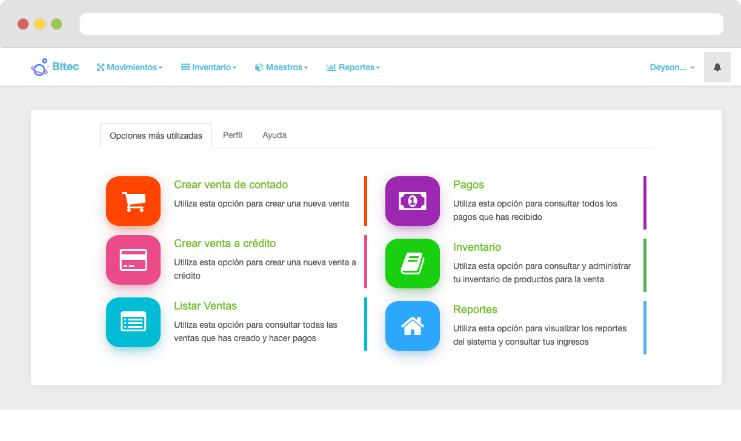741x441 pixels.
Task: Switch to the Ayuda tab
Action: click(274, 135)
